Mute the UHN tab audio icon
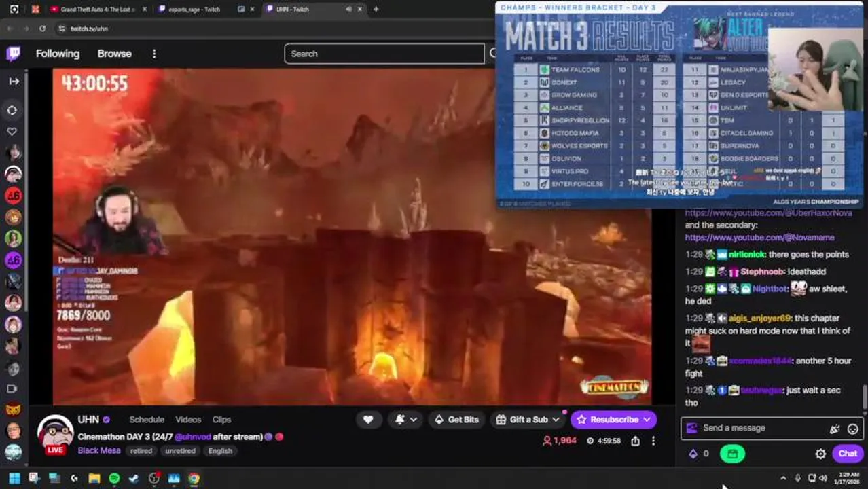 348,10
